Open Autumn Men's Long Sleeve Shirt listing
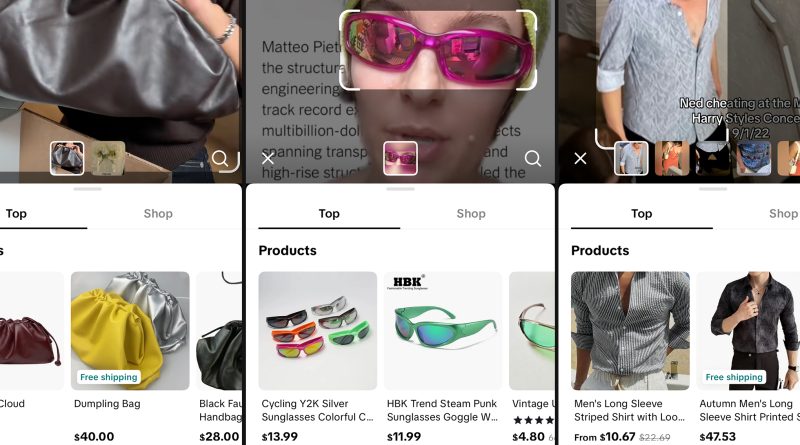 click(x=752, y=331)
